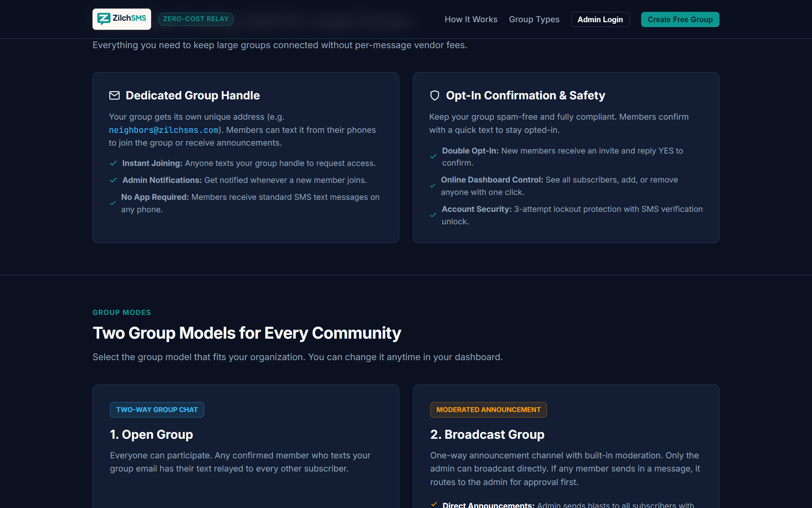Screen dimensions: 812x508
Task: Click the checkmark next to Direct Announcements
Action: (434, 504)
